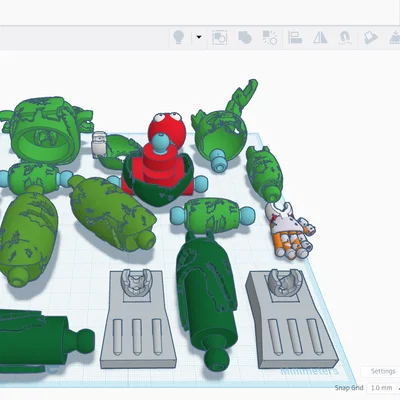The width and height of the screenshot is (400, 400).
Task: Select the blue ball right of red base
Action: [x=200, y=184]
